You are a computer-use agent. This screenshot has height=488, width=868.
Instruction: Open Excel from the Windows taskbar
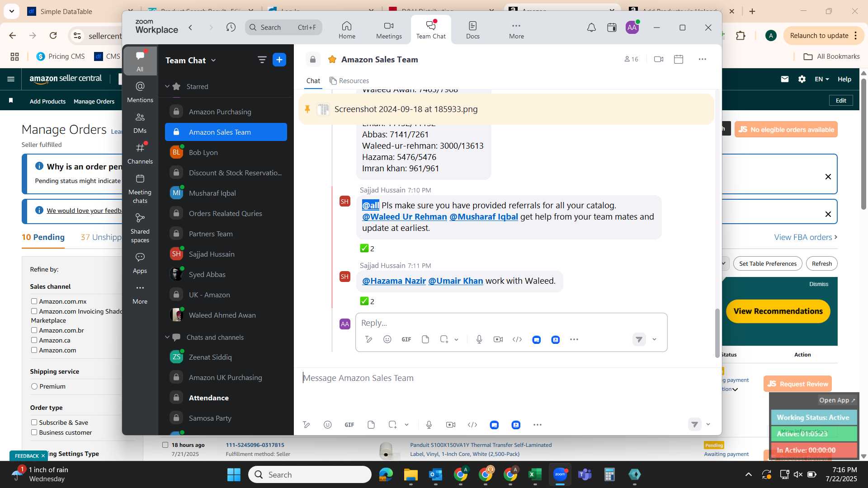pos(535,474)
